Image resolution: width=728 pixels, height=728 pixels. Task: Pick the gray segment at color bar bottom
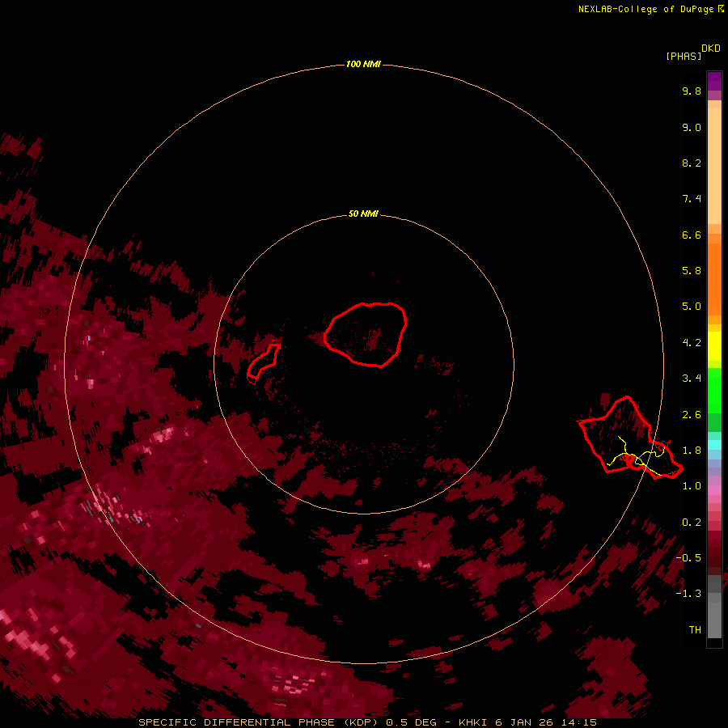[x=714, y=608]
